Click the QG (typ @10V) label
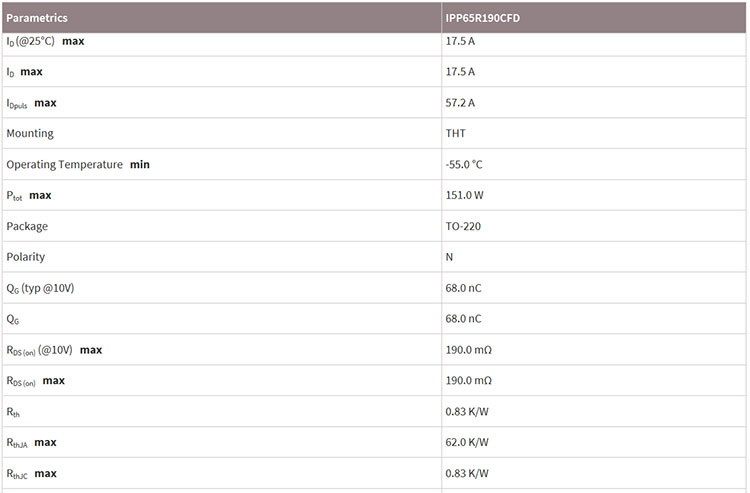The width and height of the screenshot is (750, 493). pos(40,288)
